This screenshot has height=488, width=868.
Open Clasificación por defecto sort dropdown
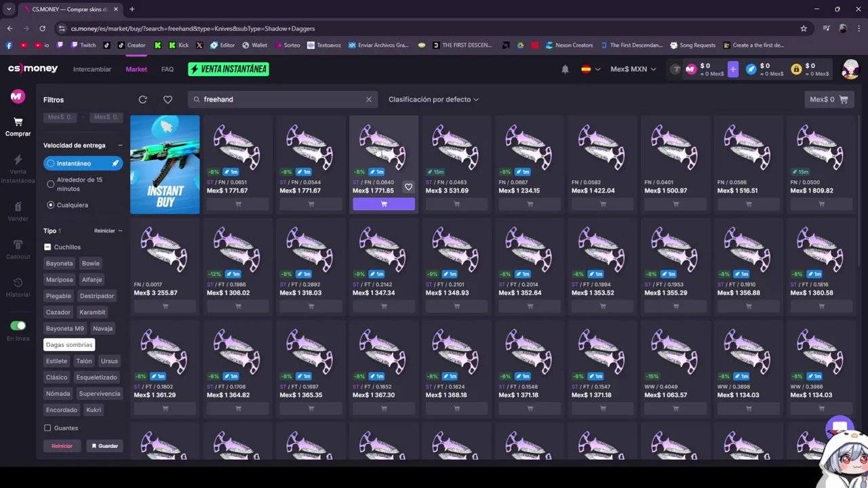tap(433, 100)
